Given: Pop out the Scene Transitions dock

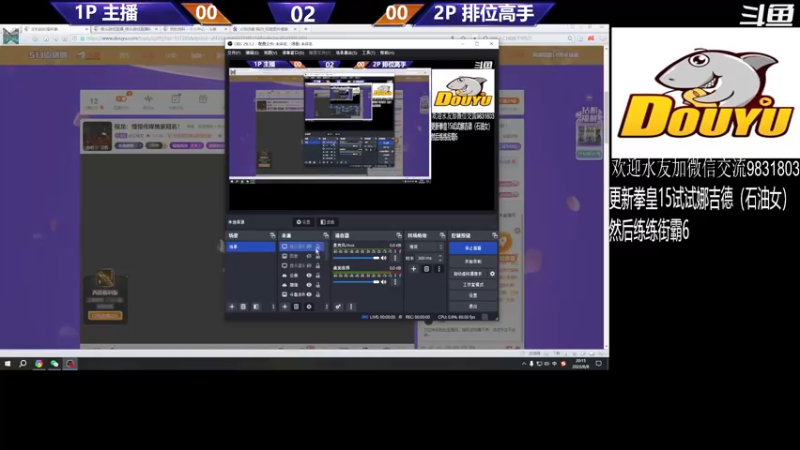Looking at the screenshot, I should 442,235.
